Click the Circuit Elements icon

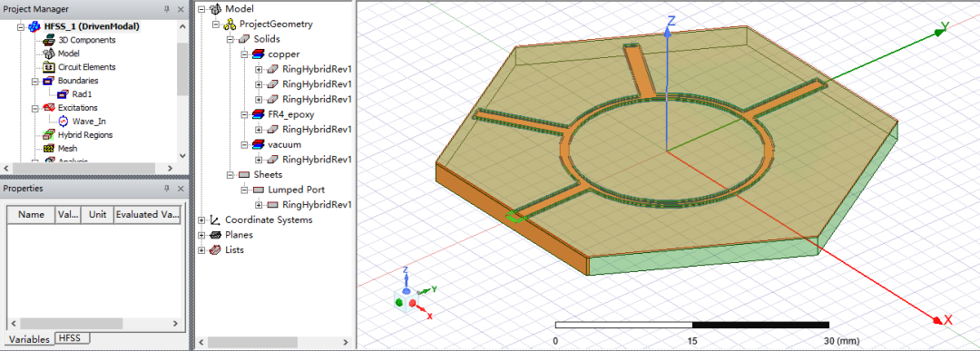(x=49, y=67)
